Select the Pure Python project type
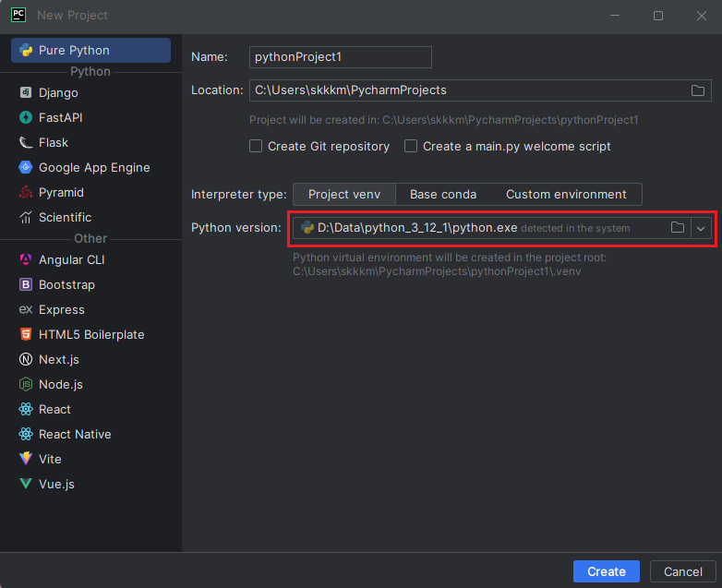The image size is (722, 588). (90, 50)
